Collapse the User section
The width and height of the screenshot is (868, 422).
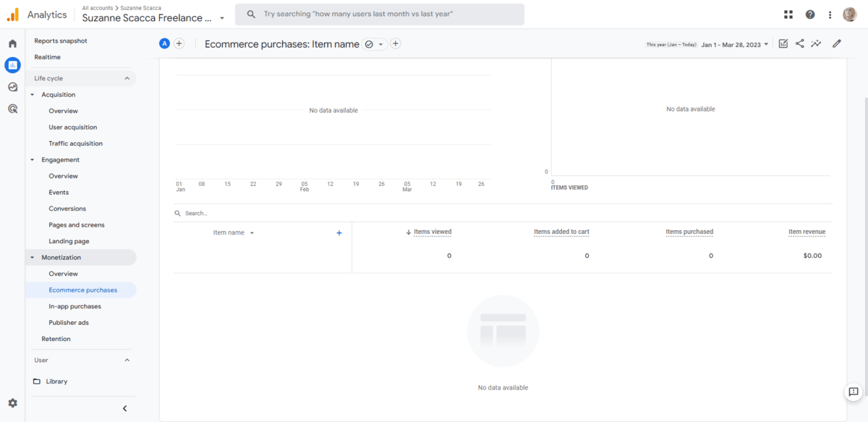[127, 360]
